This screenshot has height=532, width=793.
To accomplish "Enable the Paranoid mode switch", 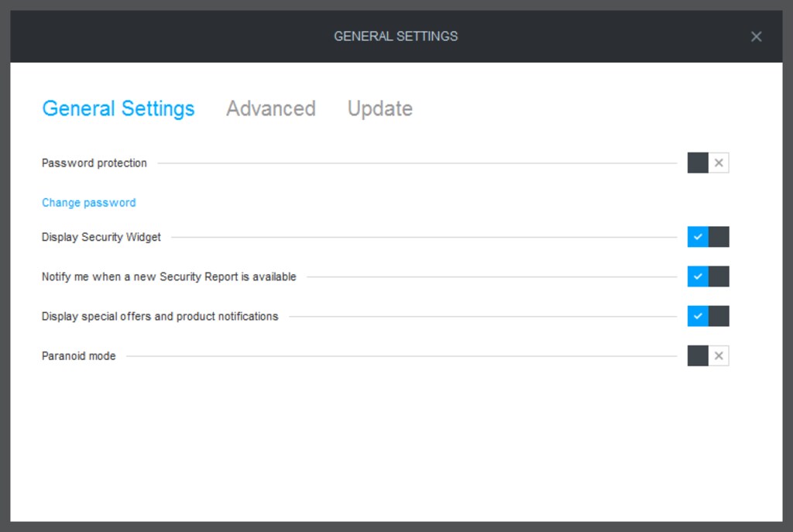I will point(708,356).
